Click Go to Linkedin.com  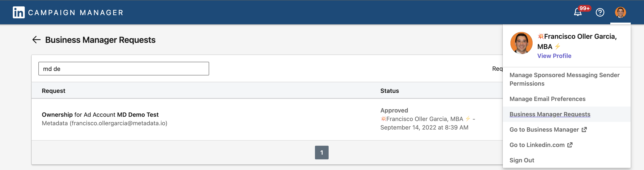[537, 145]
